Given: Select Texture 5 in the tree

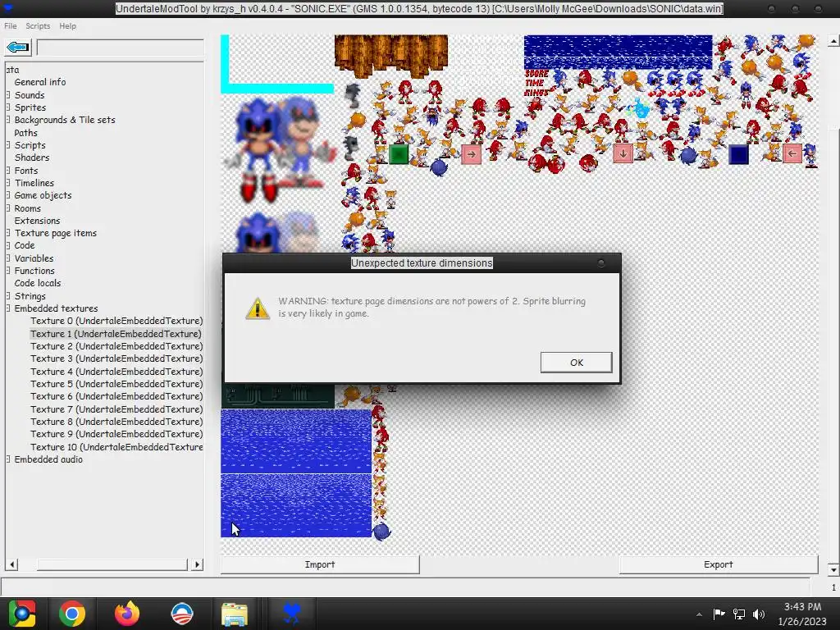Looking at the screenshot, I should pyautogui.click(x=116, y=384).
